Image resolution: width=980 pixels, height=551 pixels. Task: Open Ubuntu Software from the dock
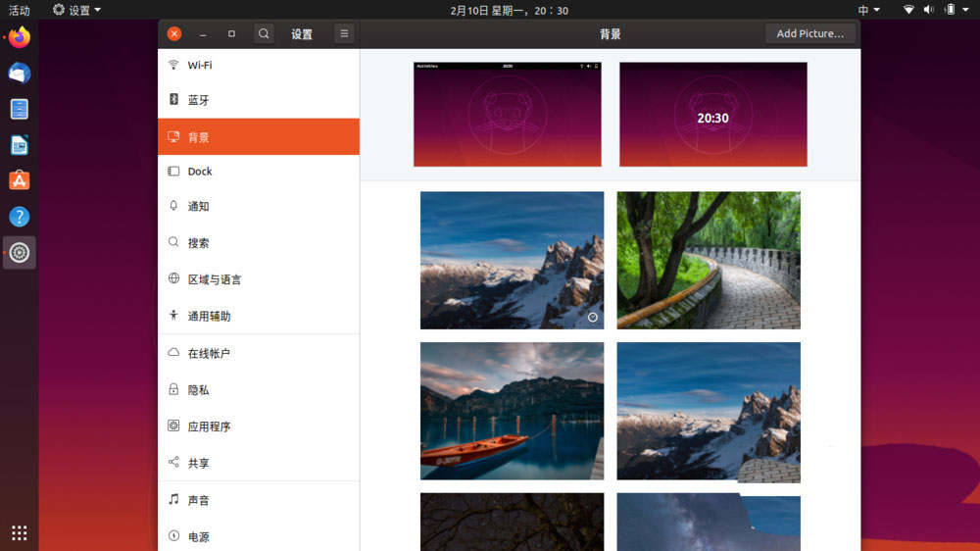(x=20, y=180)
